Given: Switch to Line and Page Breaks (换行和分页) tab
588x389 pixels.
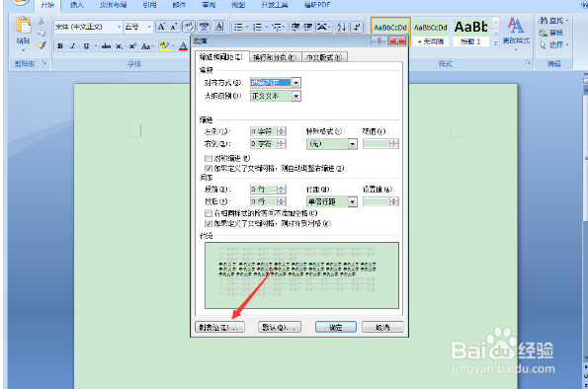Looking at the screenshot, I should [x=275, y=57].
